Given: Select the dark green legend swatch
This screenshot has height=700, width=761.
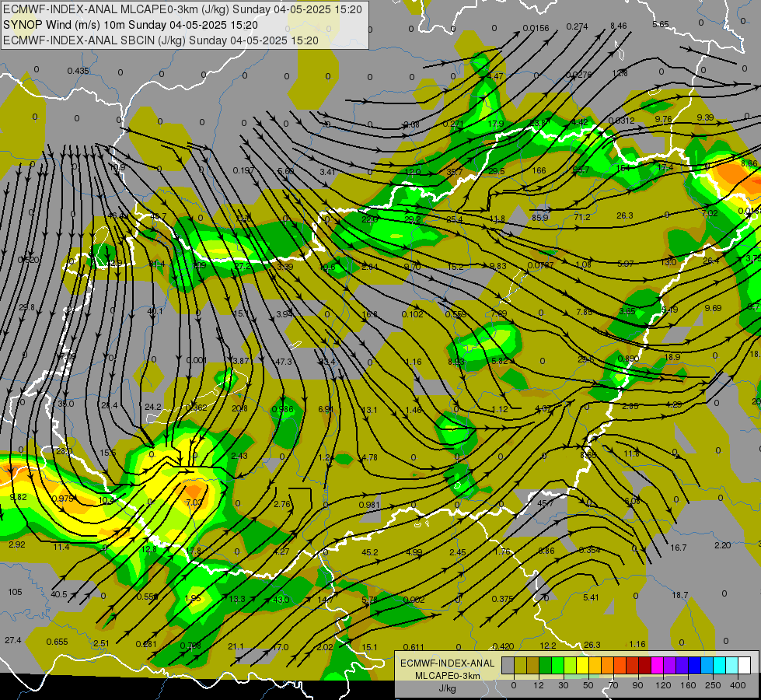Looking at the screenshot, I should coord(545,665).
